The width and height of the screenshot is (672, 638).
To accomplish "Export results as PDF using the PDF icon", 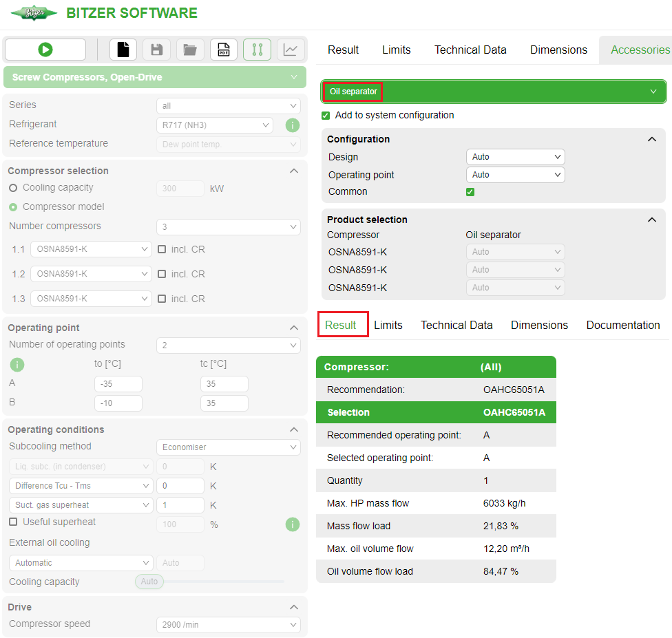I will (223, 49).
